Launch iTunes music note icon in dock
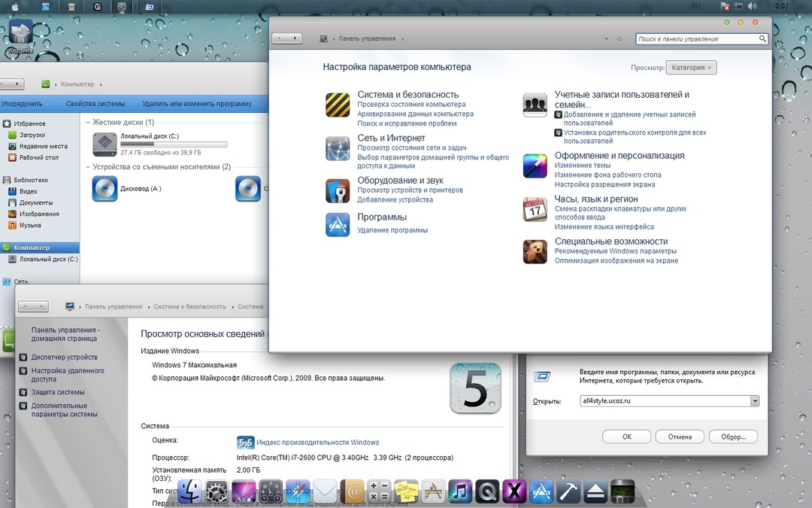 pos(459,491)
